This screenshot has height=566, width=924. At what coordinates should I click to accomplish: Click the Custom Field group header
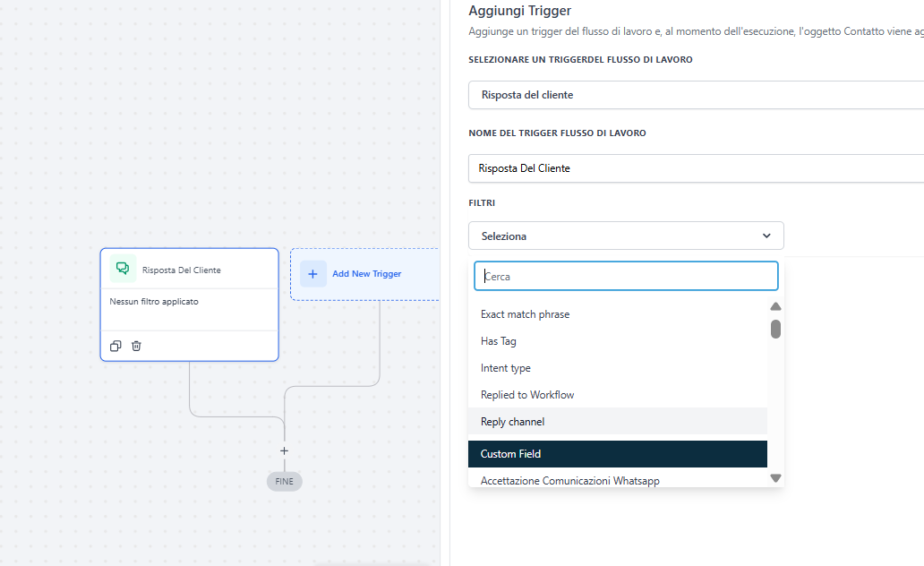(x=510, y=454)
